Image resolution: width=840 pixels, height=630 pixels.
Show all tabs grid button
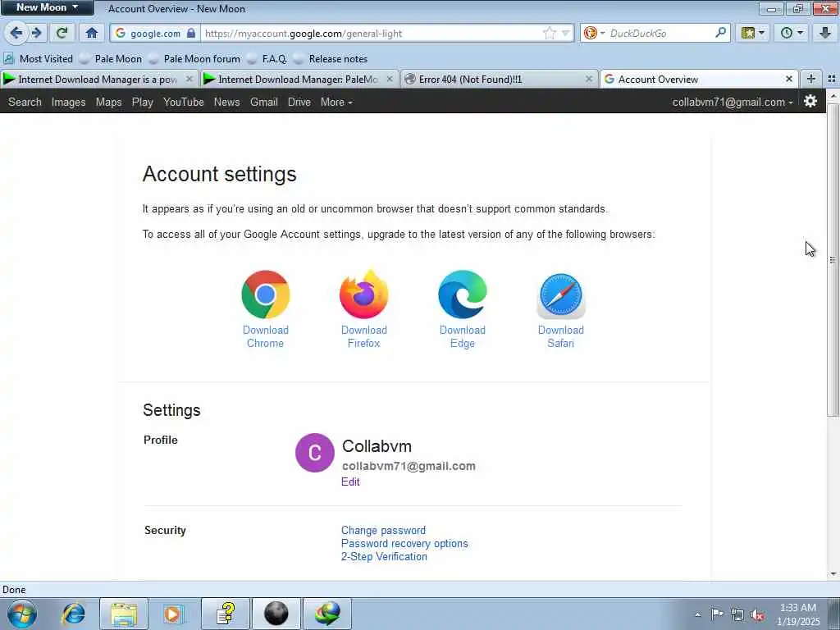pyautogui.click(x=832, y=80)
